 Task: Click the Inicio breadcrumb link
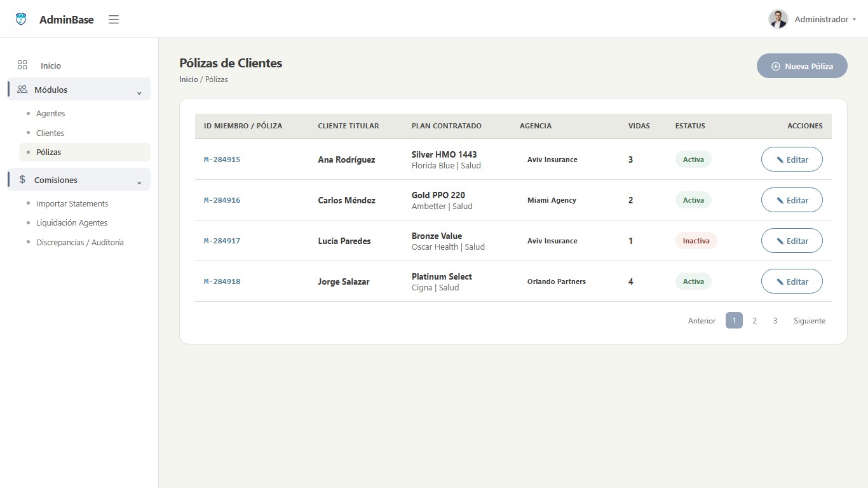189,79
